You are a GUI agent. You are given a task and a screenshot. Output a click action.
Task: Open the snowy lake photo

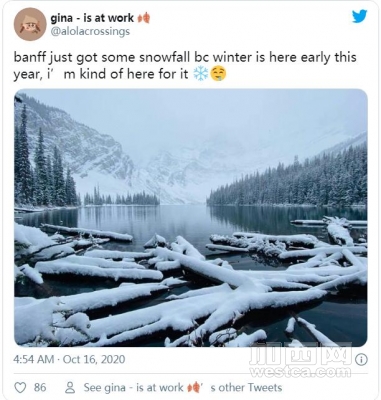coord(191,218)
